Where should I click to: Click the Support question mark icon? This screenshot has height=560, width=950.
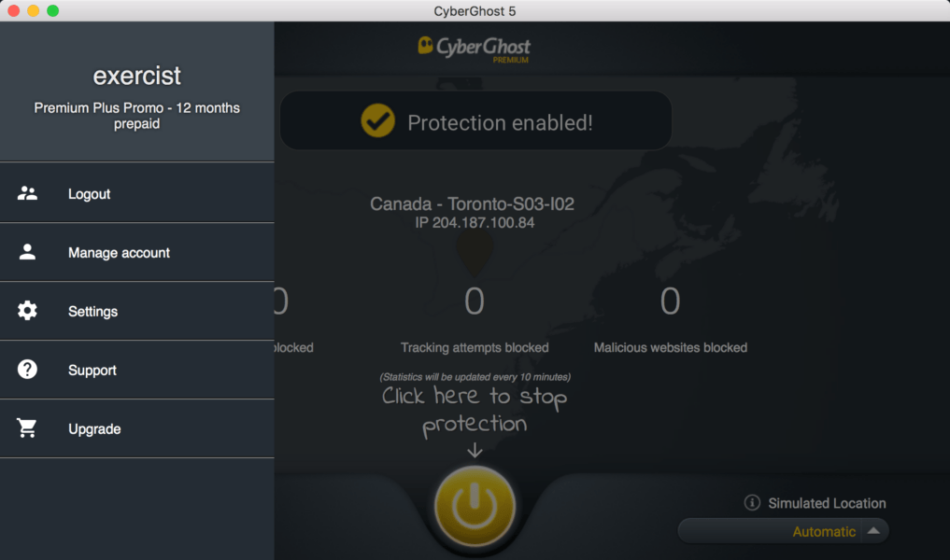[27, 370]
